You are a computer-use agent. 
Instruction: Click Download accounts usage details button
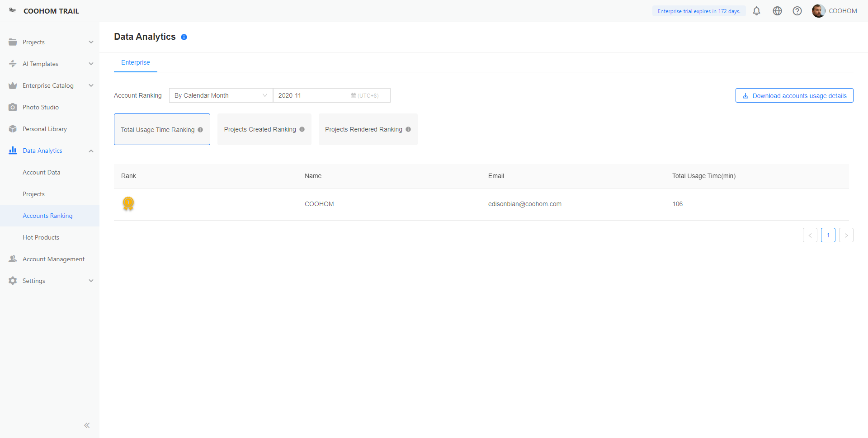tap(794, 95)
